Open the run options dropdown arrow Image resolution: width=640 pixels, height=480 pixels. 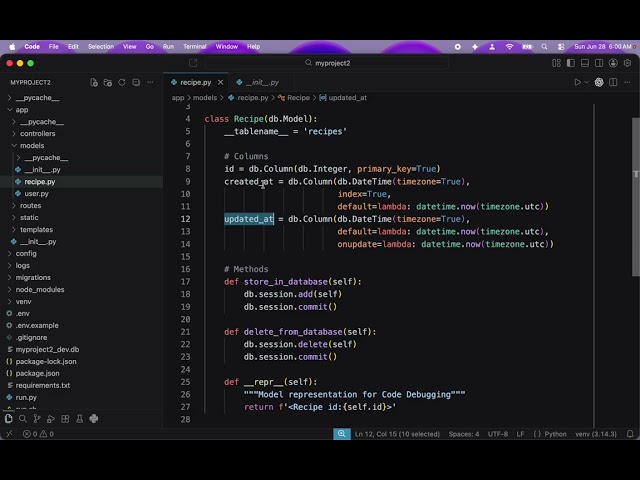tap(587, 82)
